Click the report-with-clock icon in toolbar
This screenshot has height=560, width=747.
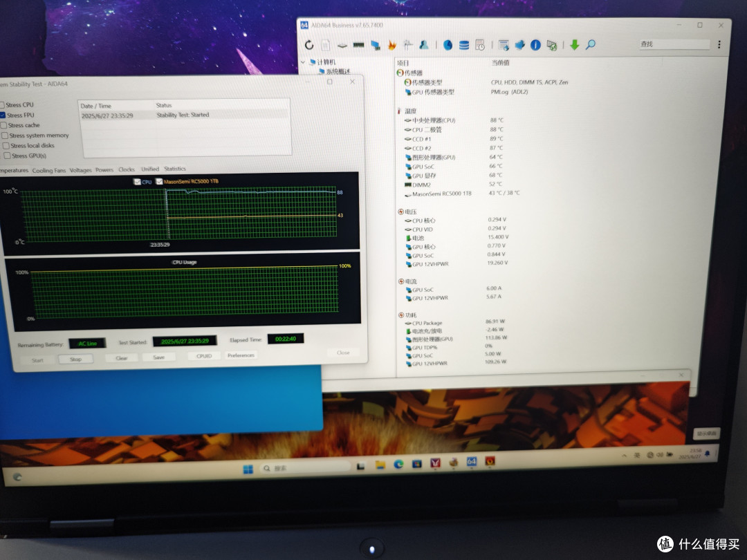[480, 45]
